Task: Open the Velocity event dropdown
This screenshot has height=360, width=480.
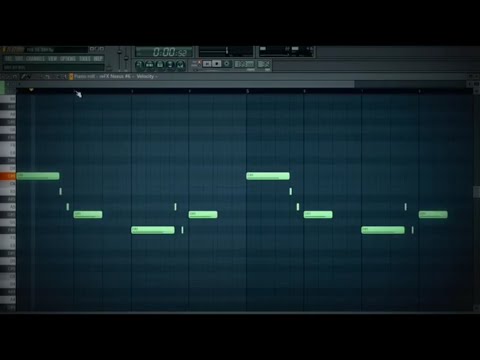Action: (x=147, y=76)
